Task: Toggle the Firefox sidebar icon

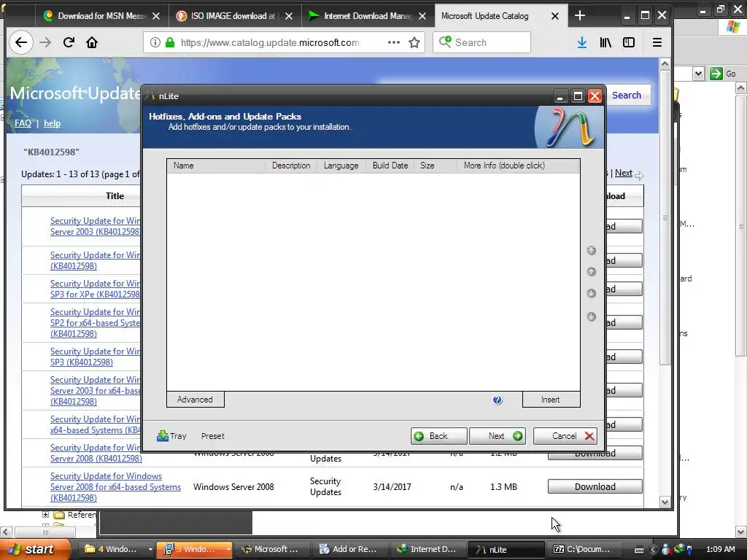Action: (x=629, y=42)
